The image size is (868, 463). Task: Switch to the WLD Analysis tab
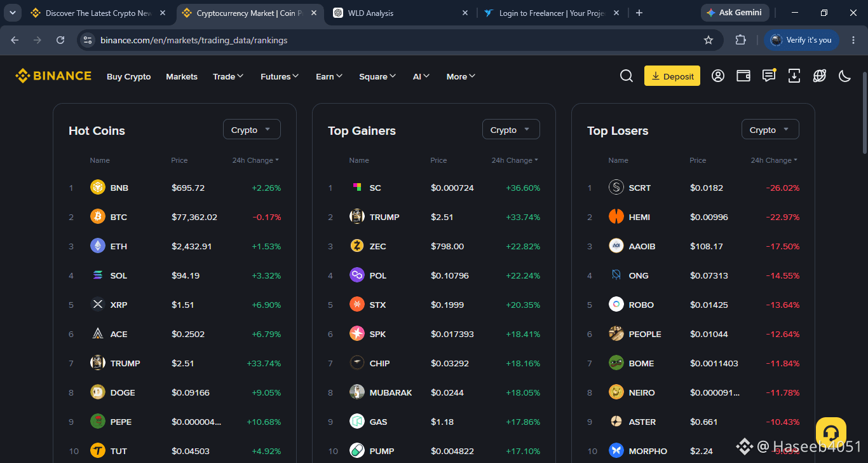point(400,13)
